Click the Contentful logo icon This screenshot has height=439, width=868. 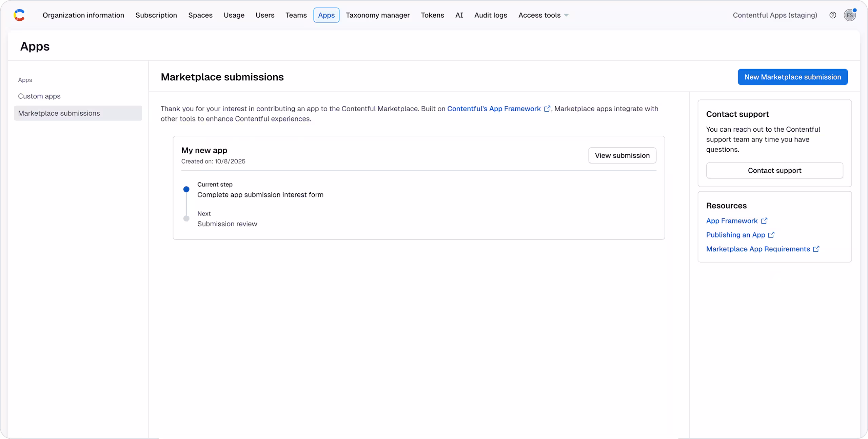point(19,15)
